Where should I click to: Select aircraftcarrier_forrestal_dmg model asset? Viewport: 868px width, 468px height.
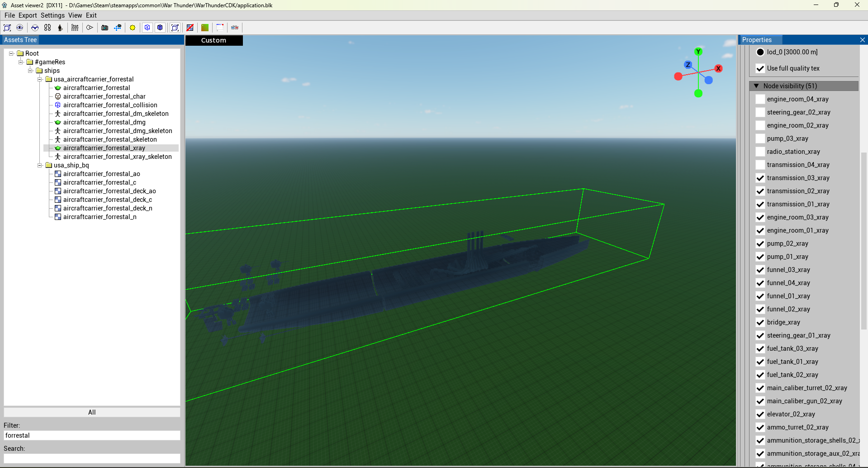coord(104,122)
